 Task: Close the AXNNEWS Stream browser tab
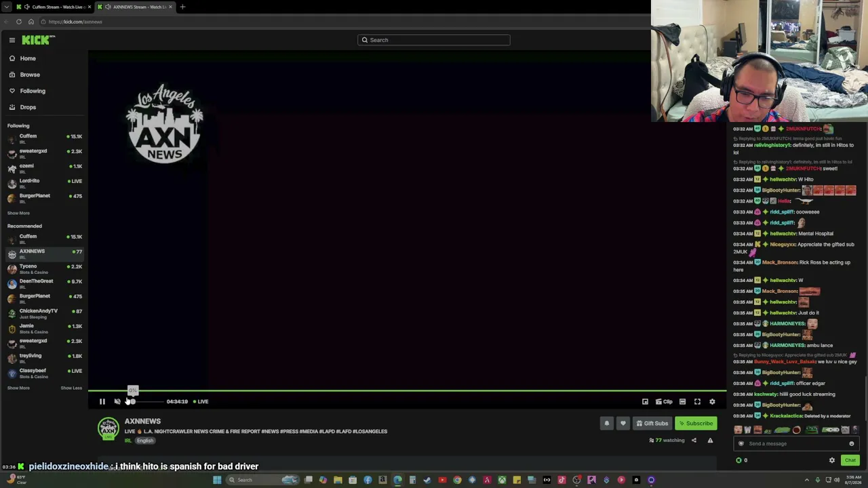[170, 7]
